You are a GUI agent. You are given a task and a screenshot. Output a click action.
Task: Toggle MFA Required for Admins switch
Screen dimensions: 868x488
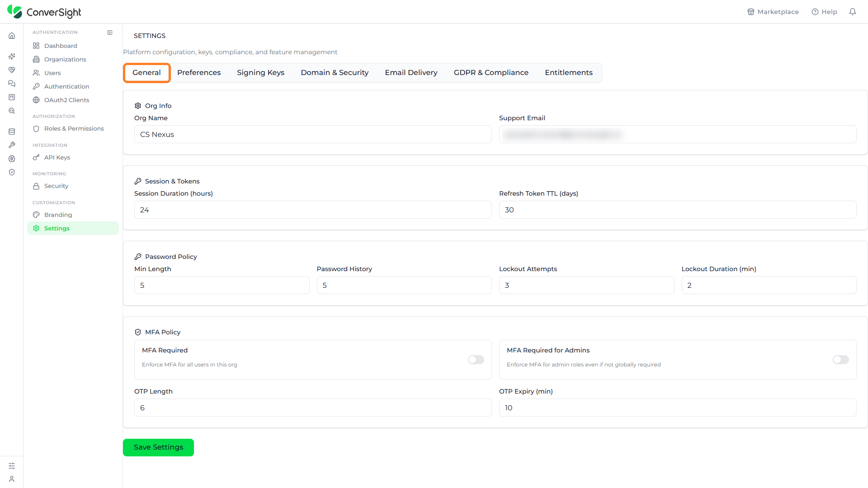pyautogui.click(x=841, y=360)
